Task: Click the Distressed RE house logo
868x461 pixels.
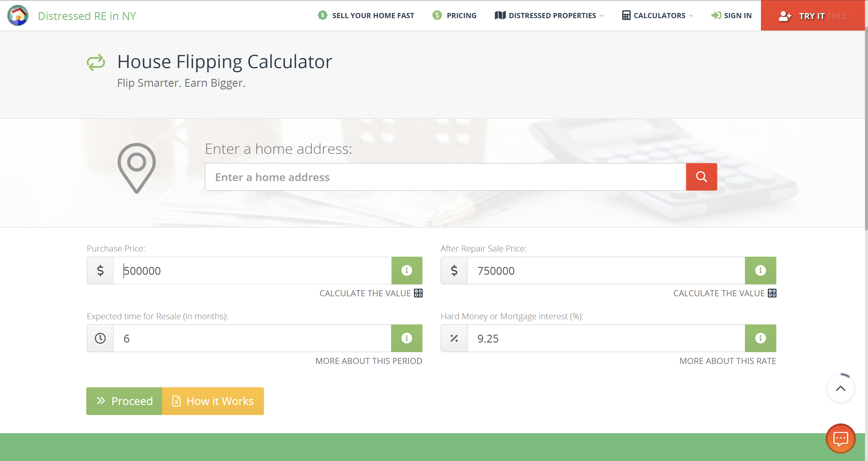Action: click(x=18, y=15)
